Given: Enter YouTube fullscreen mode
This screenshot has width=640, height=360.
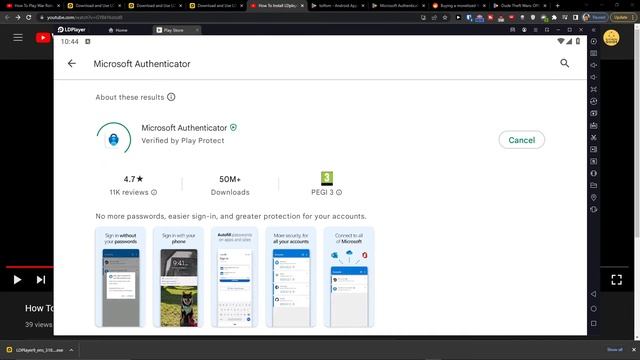Looking at the screenshot, I should (x=617, y=280).
